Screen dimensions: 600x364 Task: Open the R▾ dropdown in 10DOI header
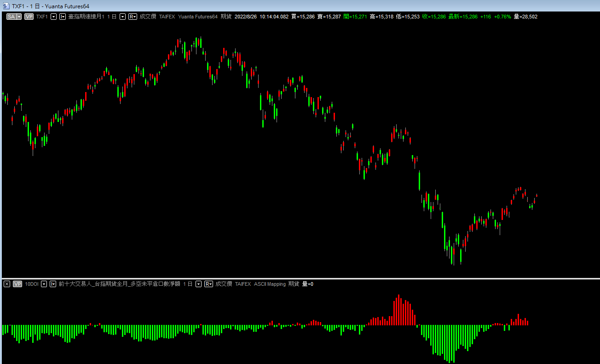pyautogui.click(x=208, y=284)
